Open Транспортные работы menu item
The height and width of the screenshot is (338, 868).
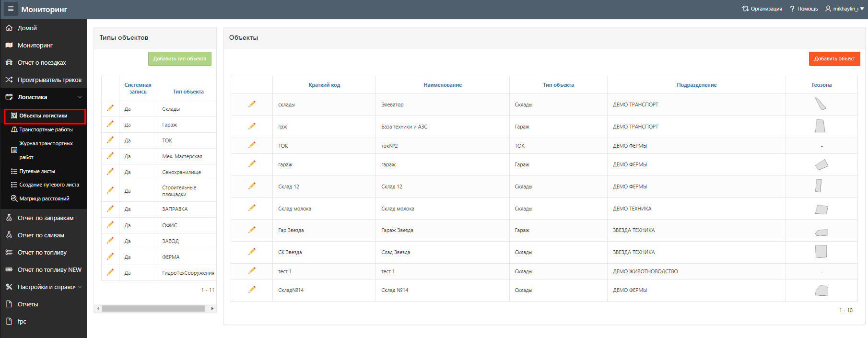point(46,129)
